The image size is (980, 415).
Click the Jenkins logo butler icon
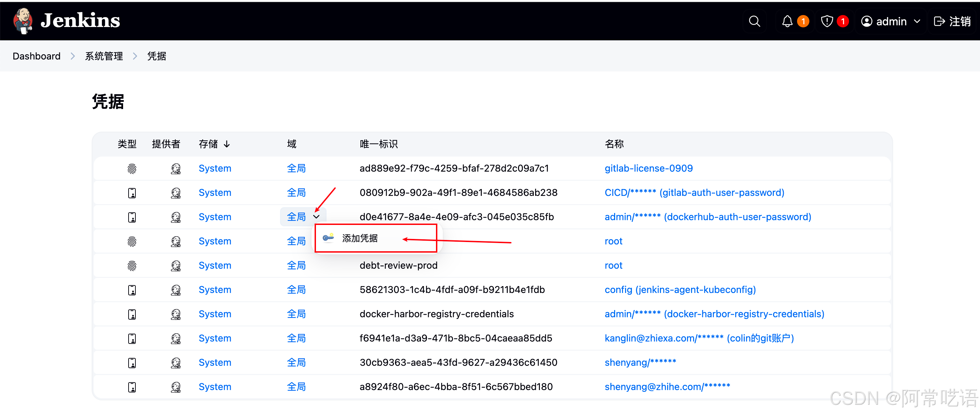click(23, 21)
